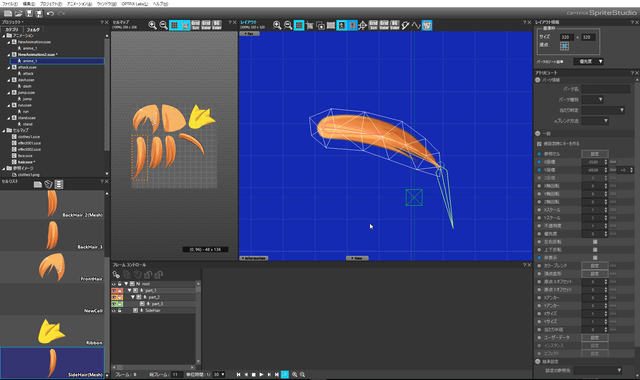Click the Open folder icon in main toolbar
The height and width of the screenshot is (380, 640).
coord(18,13)
